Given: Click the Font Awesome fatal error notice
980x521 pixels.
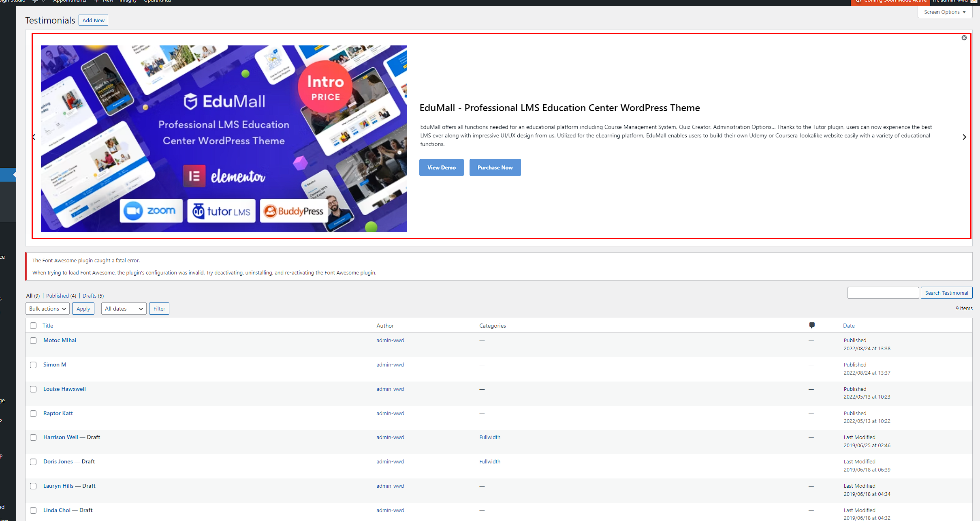Looking at the screenshot, I should (x=499, y=266).
